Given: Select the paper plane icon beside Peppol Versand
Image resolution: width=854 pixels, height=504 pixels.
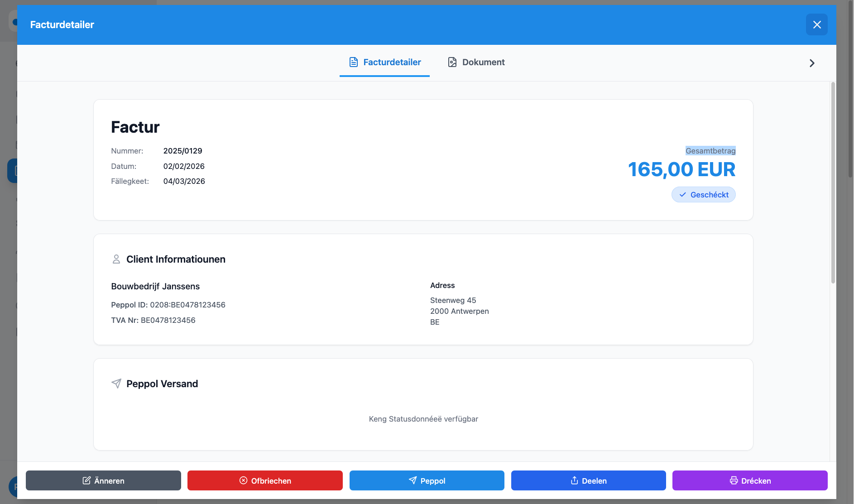Looking at the screenshot, I should (117, 384).
